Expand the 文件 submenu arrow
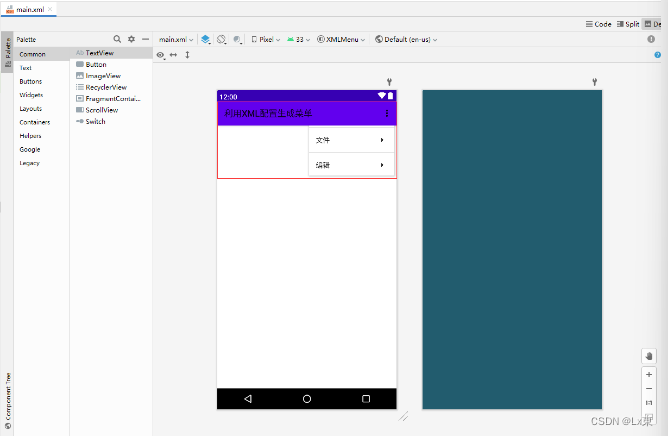Screen dimensions: 668x436 pos(382,140)
